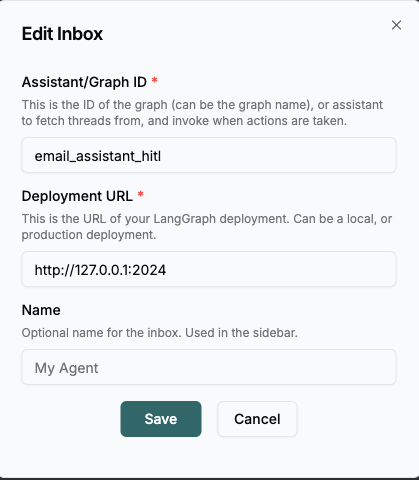The image size is (419, 480).
Task: Click the Name field label
Action: [x=41, y=310]
